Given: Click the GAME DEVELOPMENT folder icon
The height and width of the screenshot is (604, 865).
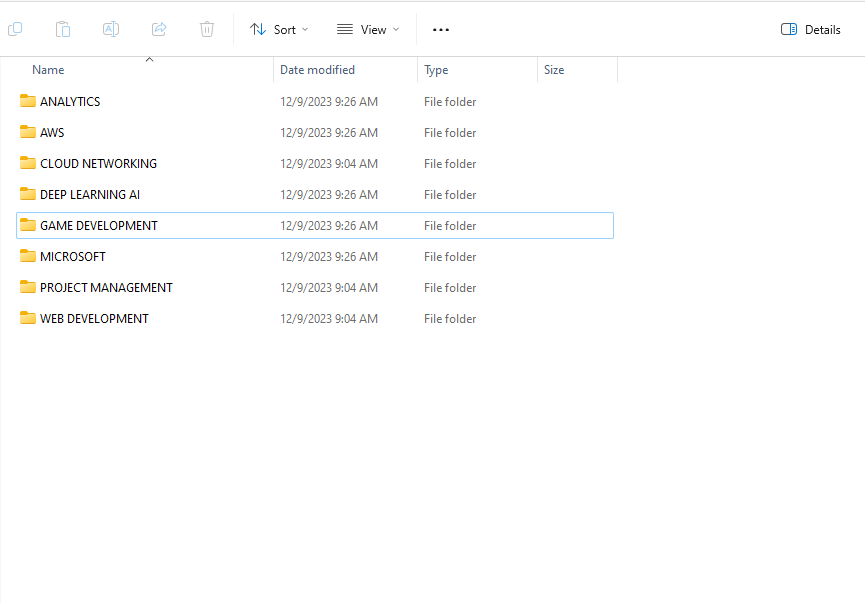Looking at the screenshot, I should [x=28, y=225].
